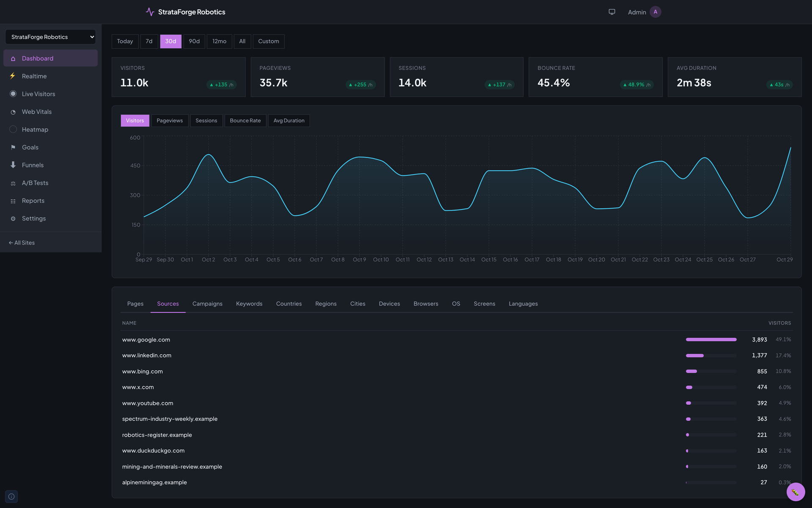This screenshot has height=508, width=812.
Task: Click the monitor theme icon near Admin
Action: [x=612, y=12]
